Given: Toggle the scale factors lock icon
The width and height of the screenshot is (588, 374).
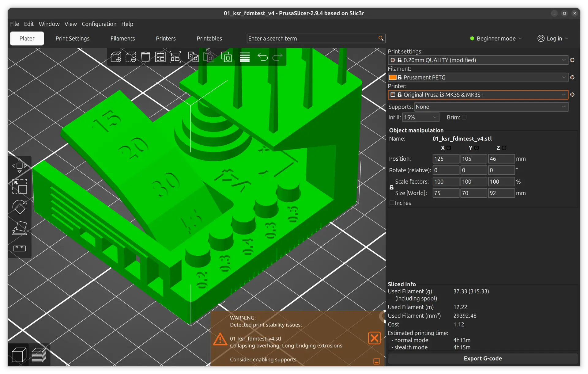Looking at the screenshot, I should click(x=391, y=187).
